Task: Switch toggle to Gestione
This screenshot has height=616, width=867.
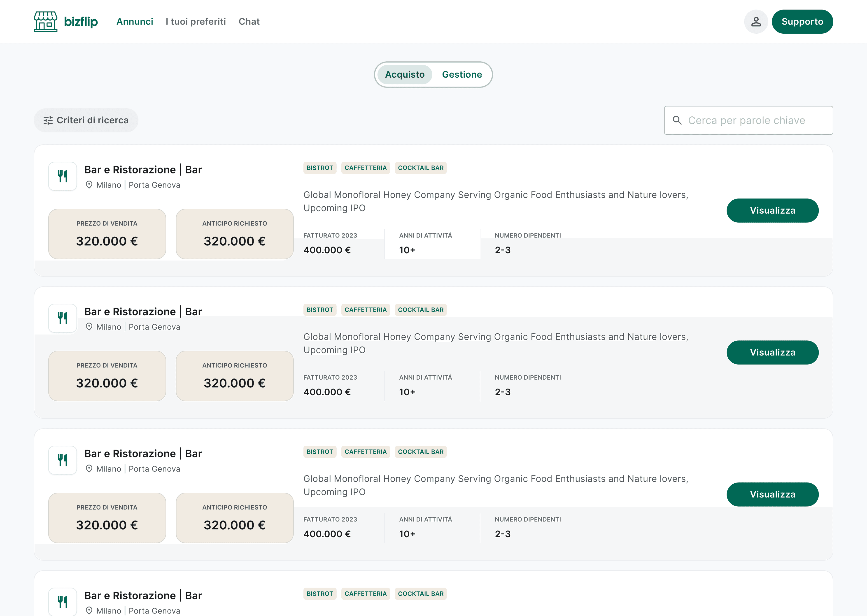Action: [461, 74]
